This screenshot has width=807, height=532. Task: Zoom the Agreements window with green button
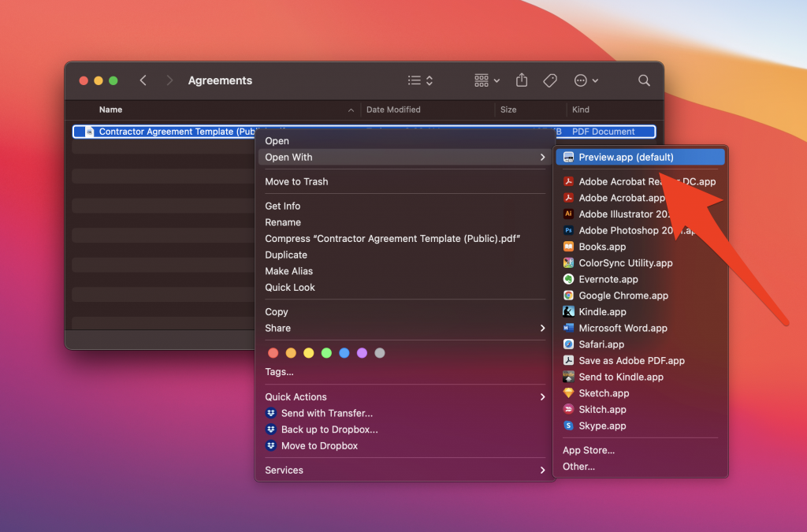[113, 80]
